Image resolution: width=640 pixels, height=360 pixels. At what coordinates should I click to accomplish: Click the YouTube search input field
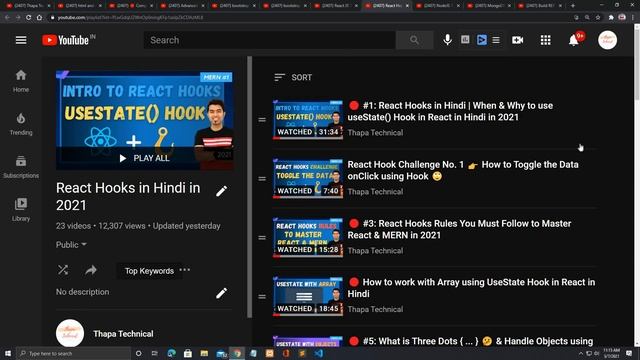click(x=269, y=40)
